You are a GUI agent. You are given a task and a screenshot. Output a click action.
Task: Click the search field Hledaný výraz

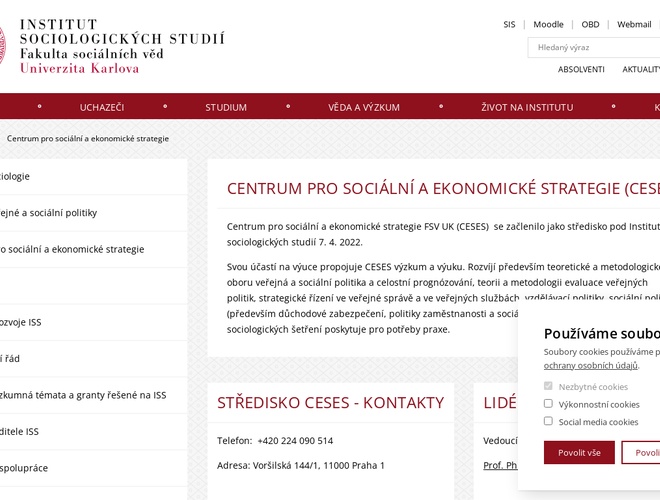[x=595, y=47]
